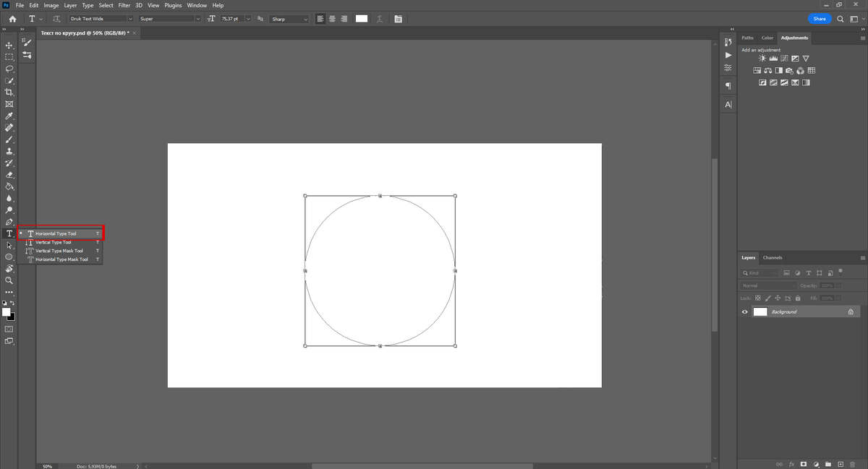Image resolution: width=868 pixels, height=469 pixels.
Task: Select the Eraser tool
Action: (9, 174)
